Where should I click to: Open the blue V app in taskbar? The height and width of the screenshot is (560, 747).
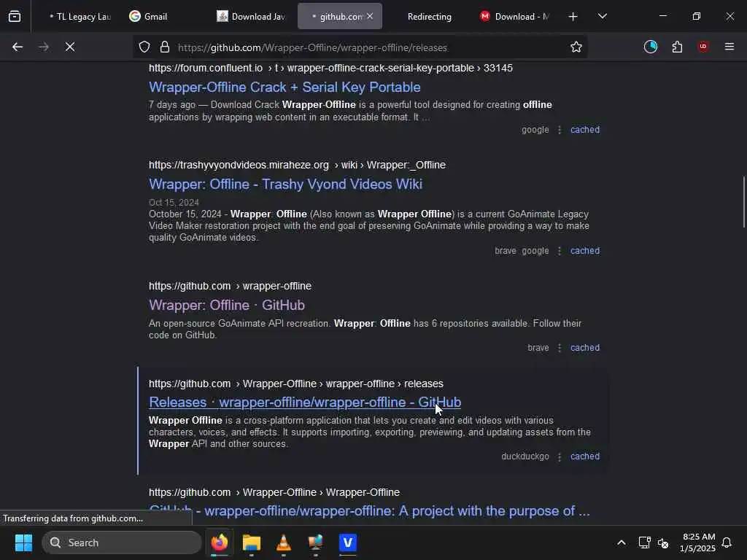348,542
